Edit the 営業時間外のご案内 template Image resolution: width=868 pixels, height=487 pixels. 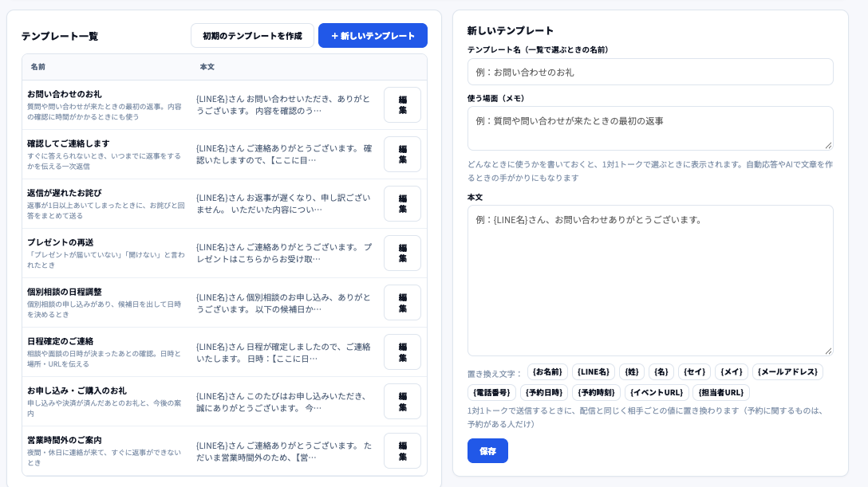(x=402, y=451)
